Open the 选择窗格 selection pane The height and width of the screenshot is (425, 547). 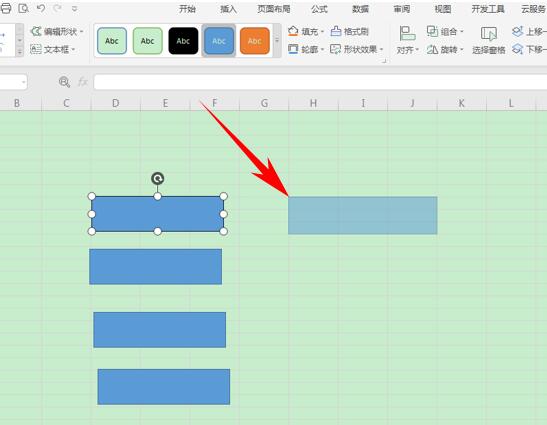(489, 40)
